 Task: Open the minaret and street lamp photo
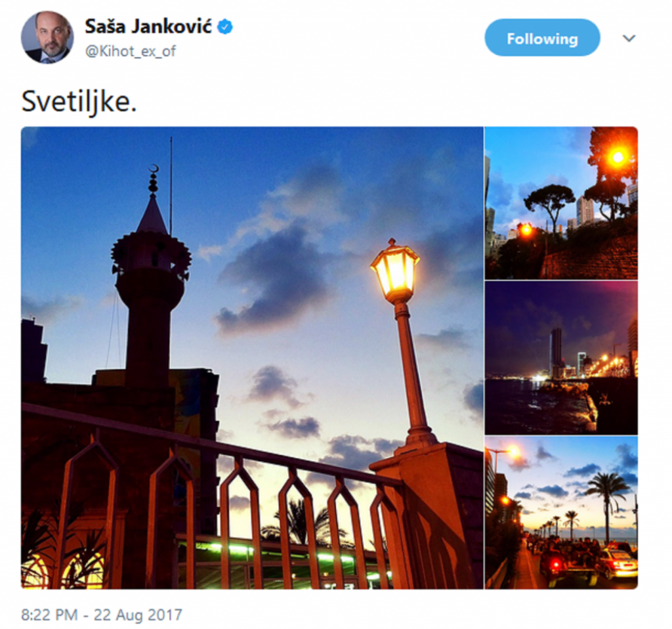click(x=252, y=358)
